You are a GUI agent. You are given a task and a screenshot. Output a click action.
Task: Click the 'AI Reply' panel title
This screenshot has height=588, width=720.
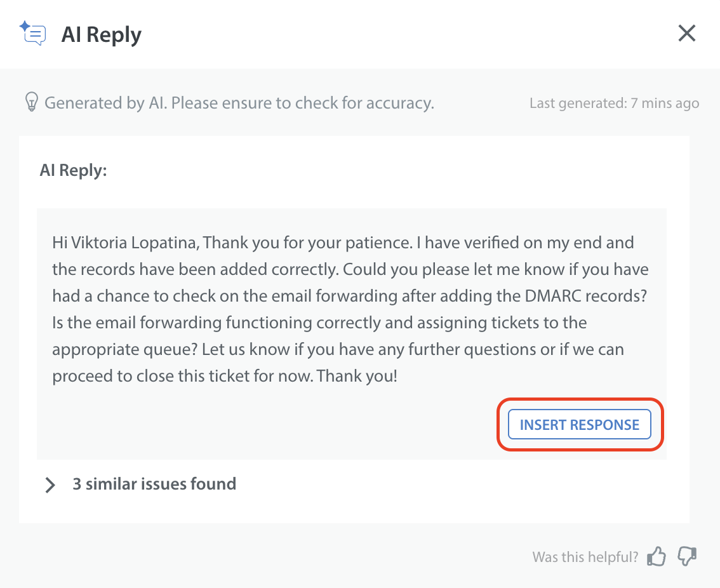102,34
